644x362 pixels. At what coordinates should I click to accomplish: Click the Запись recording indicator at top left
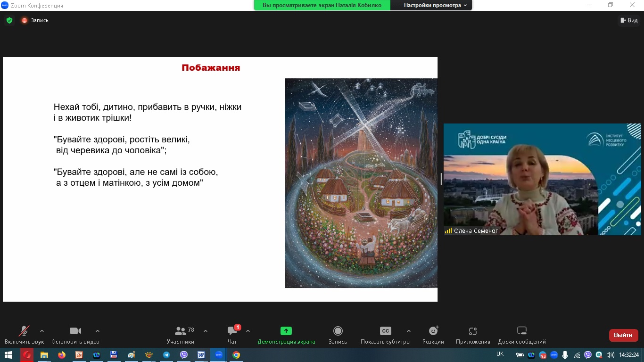coord(35,20)
